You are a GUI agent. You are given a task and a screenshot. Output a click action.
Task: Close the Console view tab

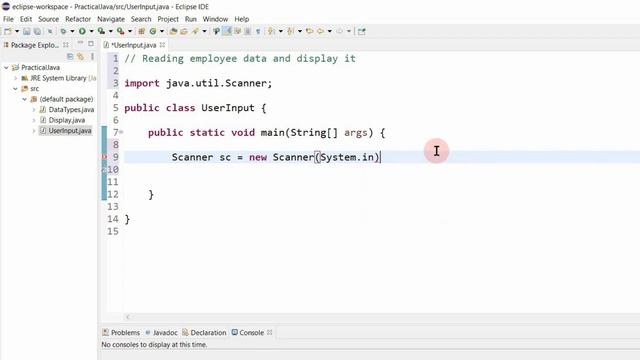(x=270, y=333)
